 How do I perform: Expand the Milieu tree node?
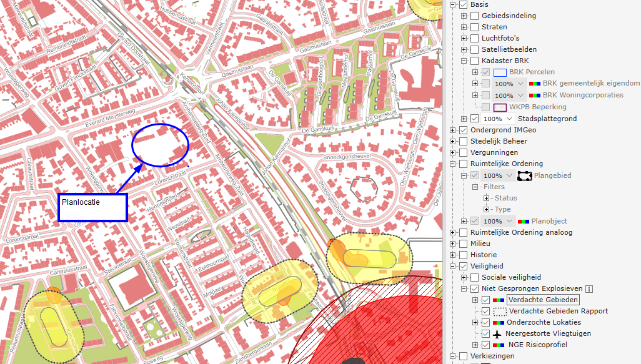(452, 244)
